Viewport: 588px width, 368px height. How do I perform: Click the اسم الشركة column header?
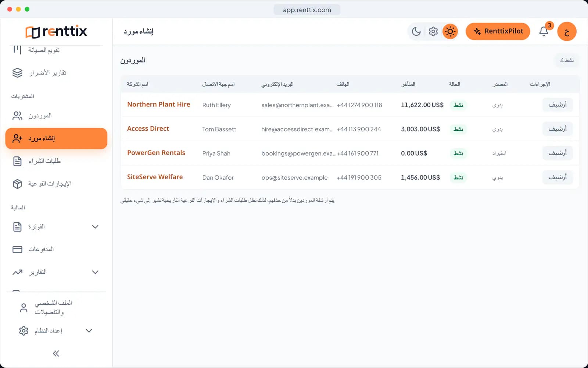[137, 84]
